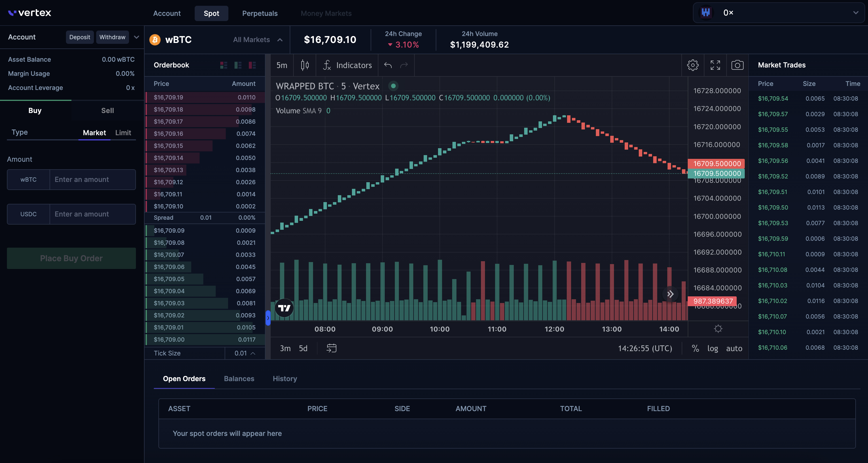This screenshot has height=463, width=868.
Task: Select bid row priced $16,709.05
Action: coord(205,279)
